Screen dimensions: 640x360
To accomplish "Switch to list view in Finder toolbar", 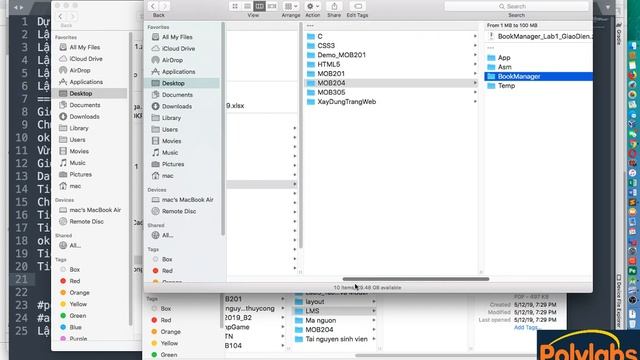I will (x=247, y=6).
